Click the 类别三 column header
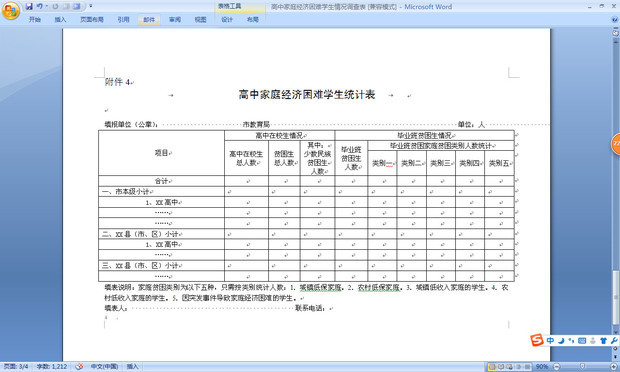Viewport: 620px width, 372px height. [x=440, y=163]
